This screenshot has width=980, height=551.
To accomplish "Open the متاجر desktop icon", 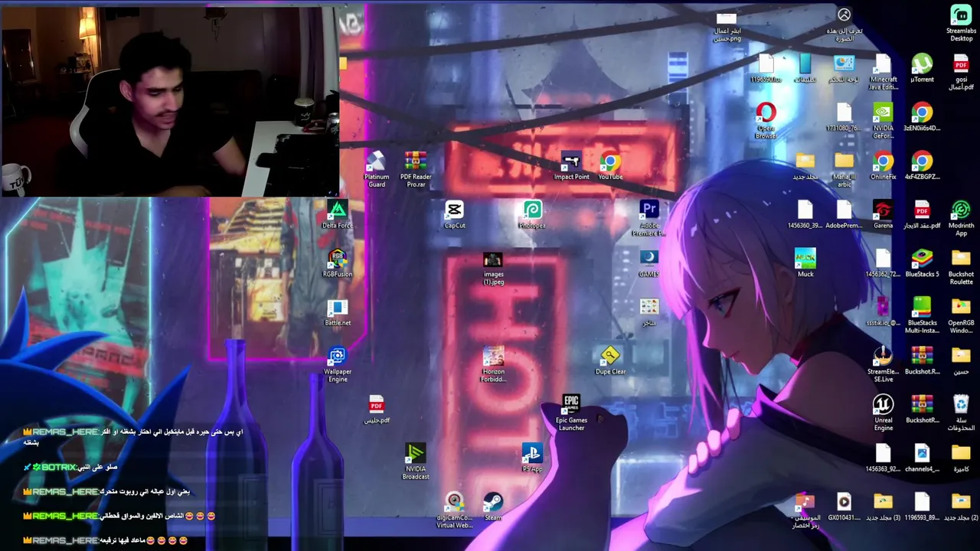I will tap(649, 311).
